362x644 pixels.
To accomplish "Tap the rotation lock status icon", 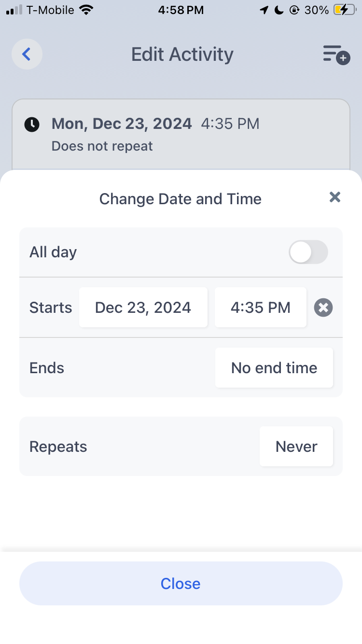I will click(x=294, y=10).
